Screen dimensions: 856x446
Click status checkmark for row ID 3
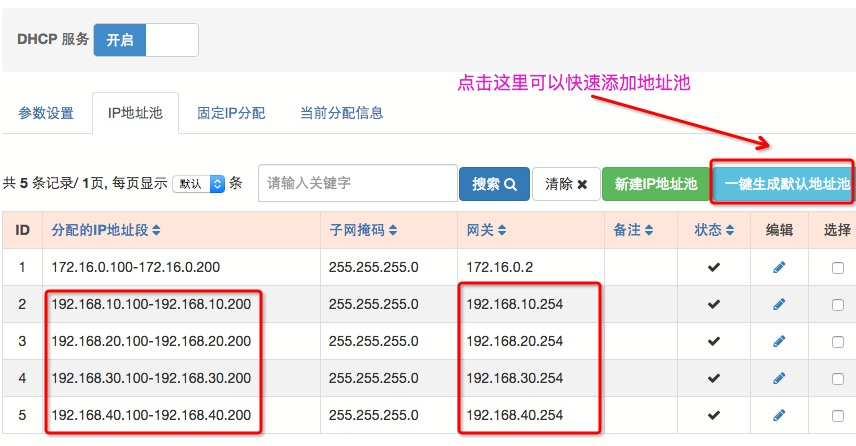tap(713, 341)
